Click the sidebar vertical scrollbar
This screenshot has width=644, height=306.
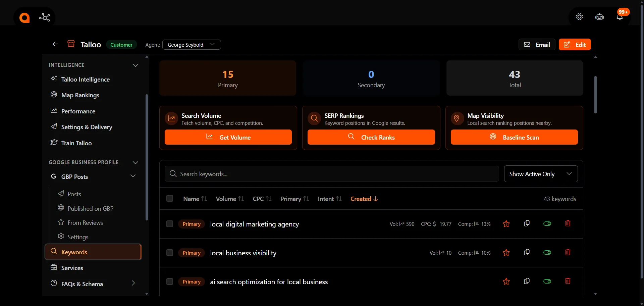pyautogui.click(x=147, y=157)
